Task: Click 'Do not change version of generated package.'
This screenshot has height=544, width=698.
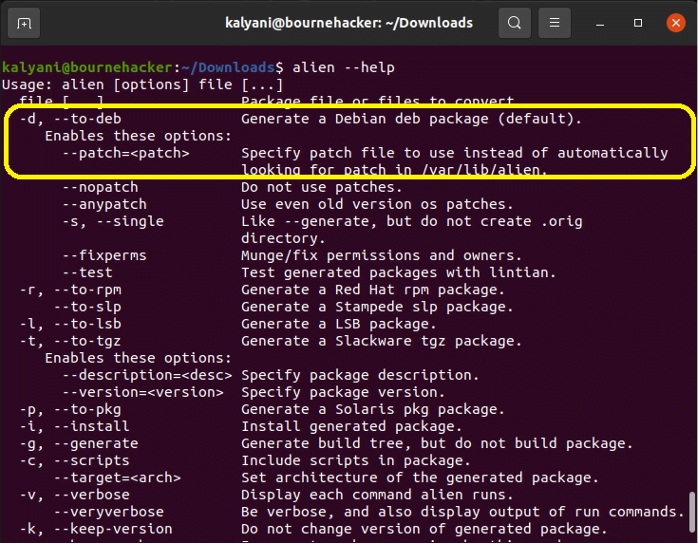Action: click(424, 529)
